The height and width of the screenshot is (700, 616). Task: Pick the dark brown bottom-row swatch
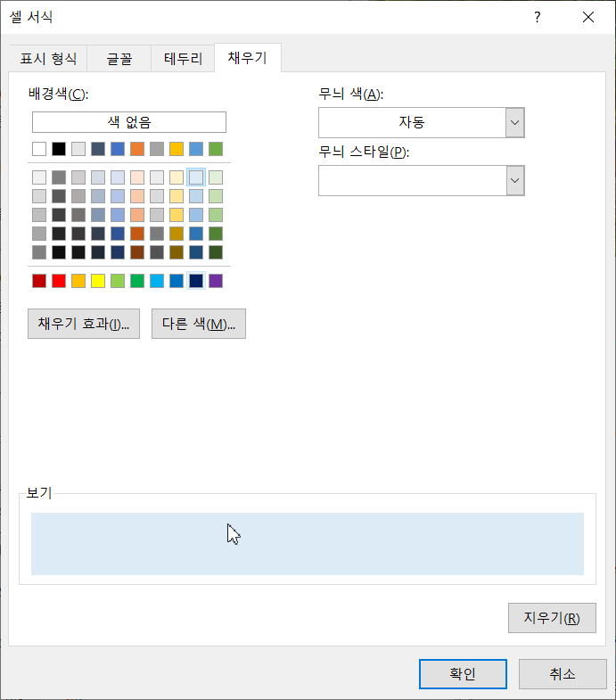[137, 252]
